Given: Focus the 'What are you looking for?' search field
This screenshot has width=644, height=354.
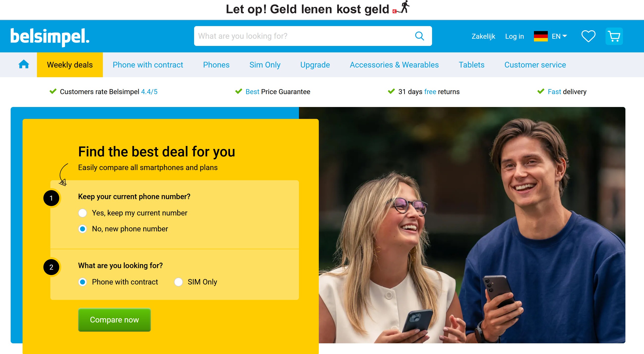Looking at the screenshot, I should (x=313, y=36).
